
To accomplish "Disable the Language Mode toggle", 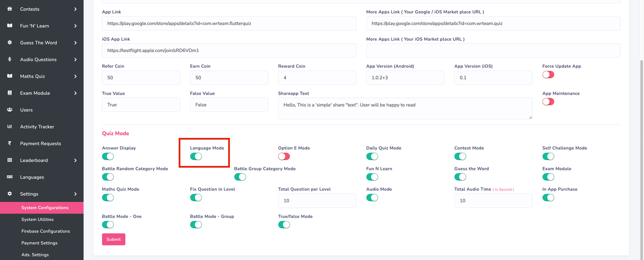I will (196, 156).
